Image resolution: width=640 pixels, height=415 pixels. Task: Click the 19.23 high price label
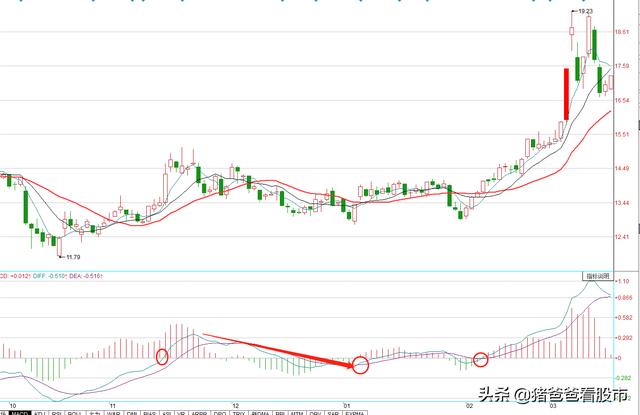583,11
